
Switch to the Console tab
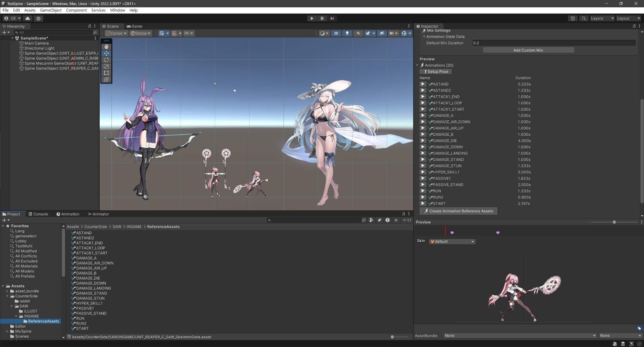tap(38, 214)
